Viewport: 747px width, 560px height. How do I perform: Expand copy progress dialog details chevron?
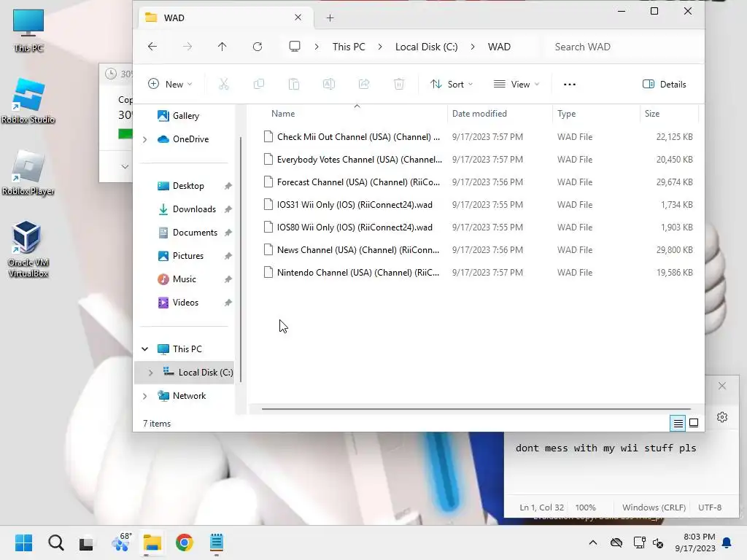tap(125, 167)
